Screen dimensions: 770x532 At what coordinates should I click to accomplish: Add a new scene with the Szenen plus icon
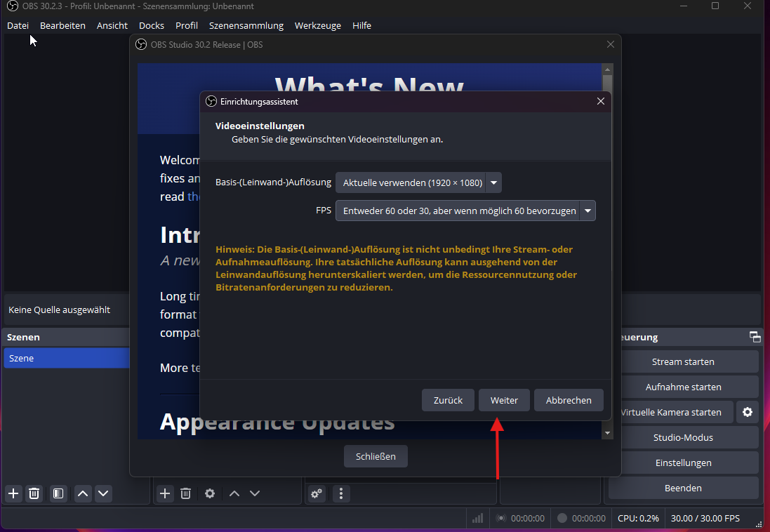point(14,493)
